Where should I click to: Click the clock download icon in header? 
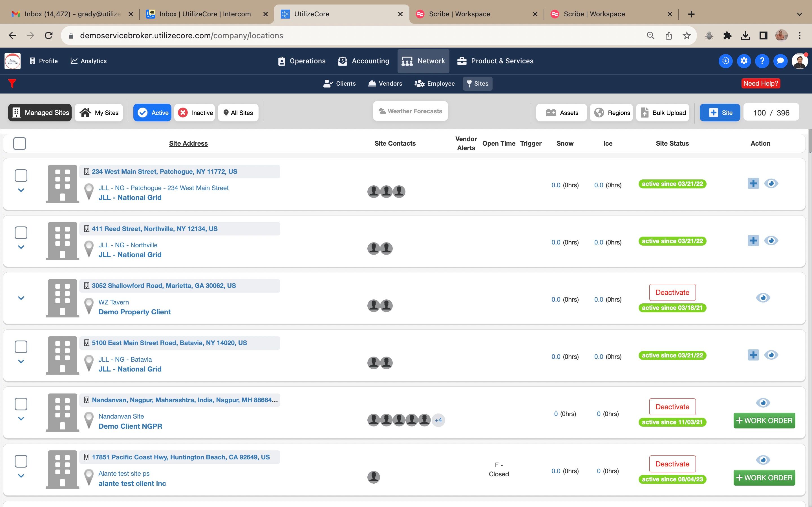725,61
